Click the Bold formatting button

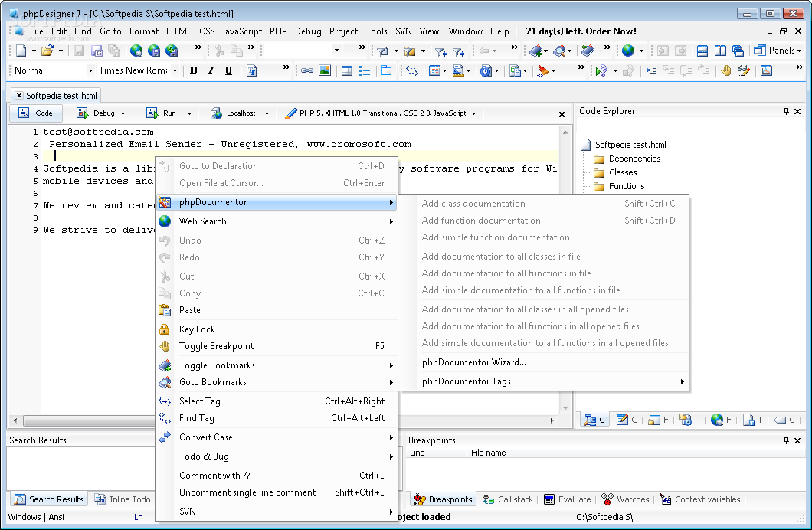[x=193, y=71]
